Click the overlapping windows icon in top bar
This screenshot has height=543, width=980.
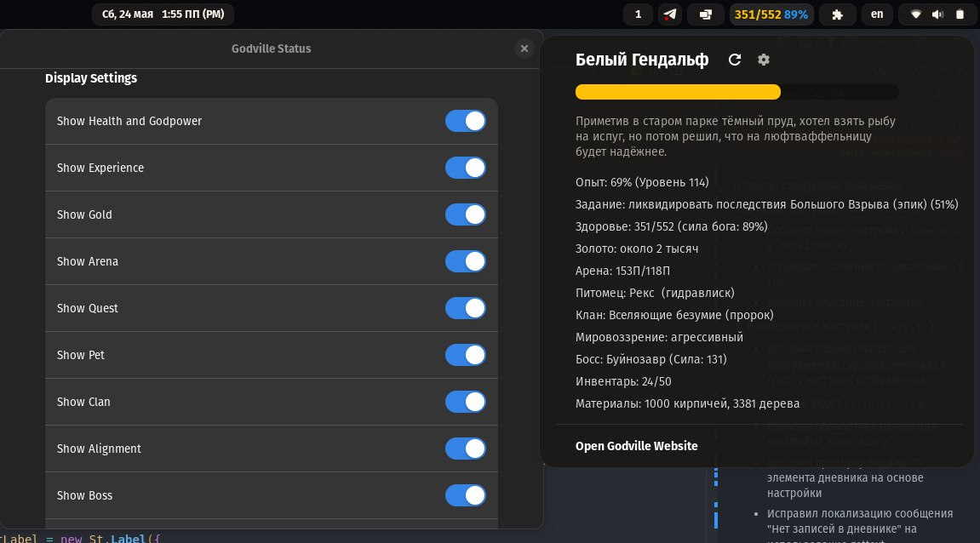click(706, 14)
